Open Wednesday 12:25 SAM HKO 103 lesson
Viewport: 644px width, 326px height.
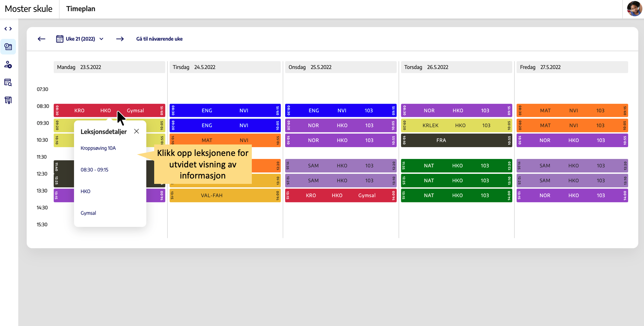[x=341, y=181]
